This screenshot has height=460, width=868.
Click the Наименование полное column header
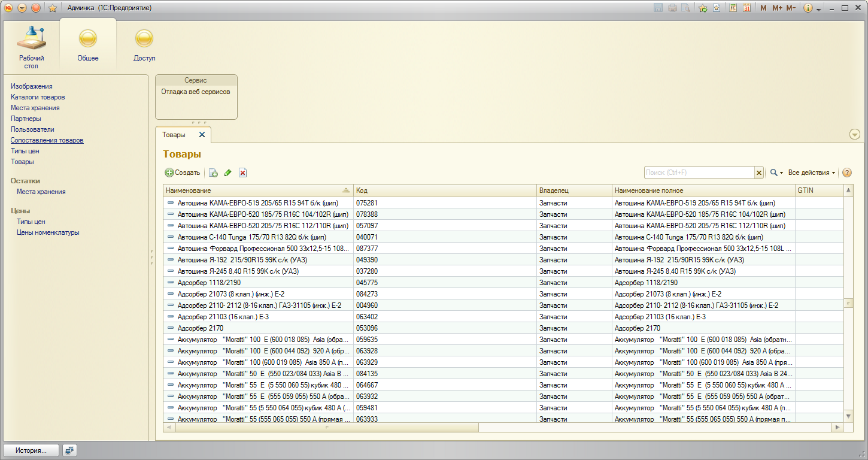pyautogui.click(x=703, y=190)
